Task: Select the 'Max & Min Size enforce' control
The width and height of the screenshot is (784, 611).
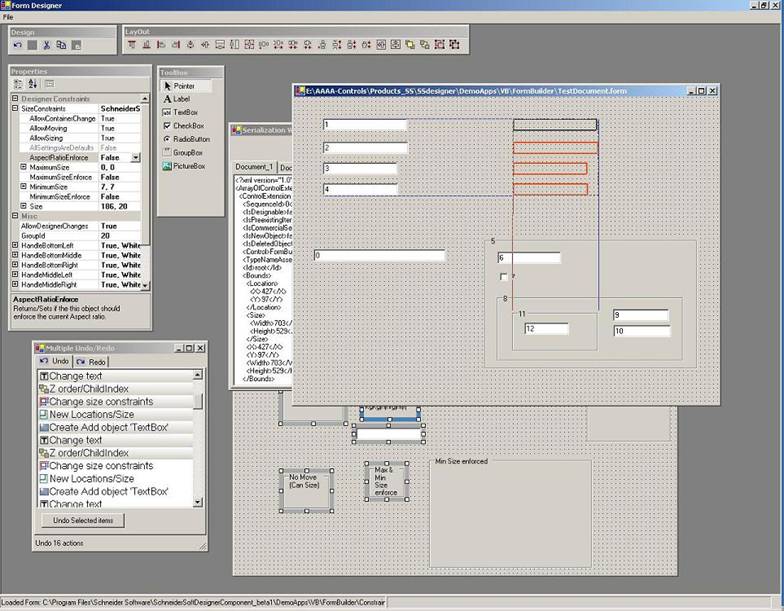Action: coord(386,482)
